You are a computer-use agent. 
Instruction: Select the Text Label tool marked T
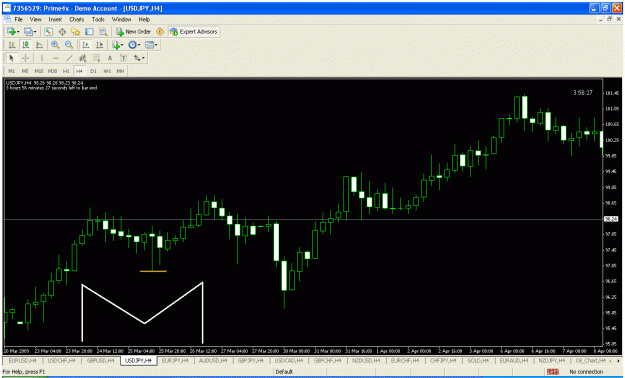click(x=124, y=58)
